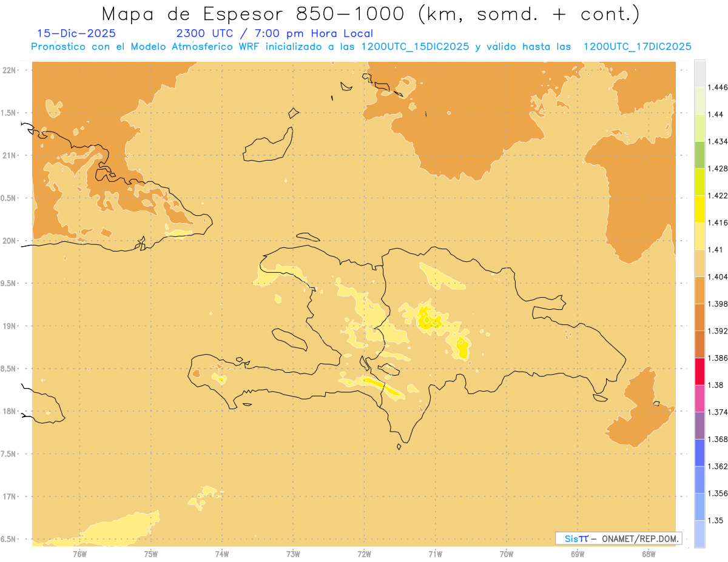The height and width of the screenshot is (562, 728).
Task: Click the latitude label '9.5N'
Action: pos(9,284)
